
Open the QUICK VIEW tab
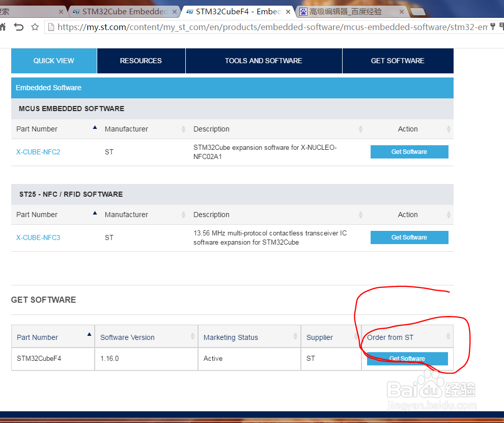tap(53, 61)
